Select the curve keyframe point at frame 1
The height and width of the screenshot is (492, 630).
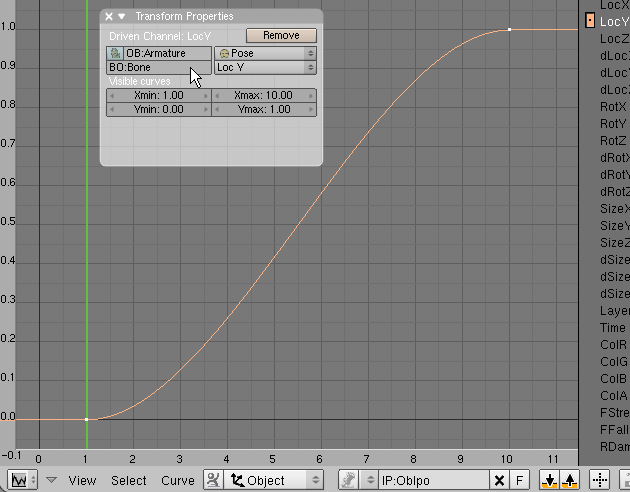tap(86, 419)
